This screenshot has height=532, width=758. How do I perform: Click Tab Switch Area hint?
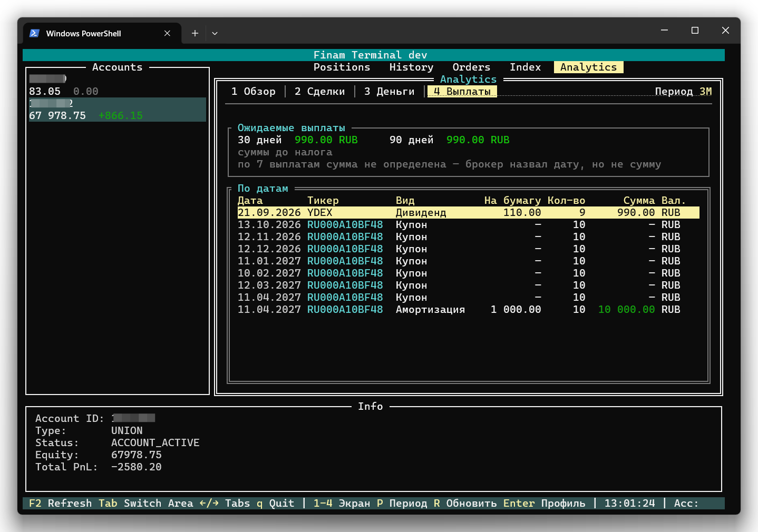pyautogui.click(x=145, y=504)
